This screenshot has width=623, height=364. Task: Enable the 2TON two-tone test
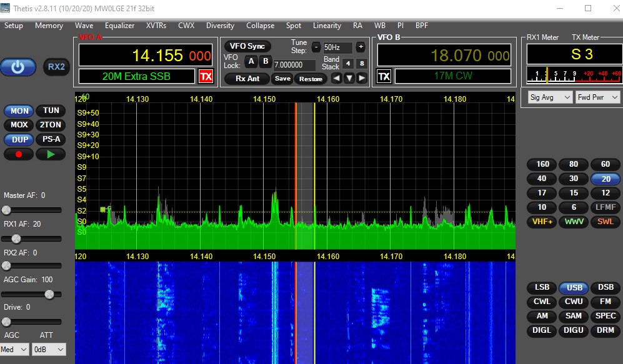coord(51,125)
